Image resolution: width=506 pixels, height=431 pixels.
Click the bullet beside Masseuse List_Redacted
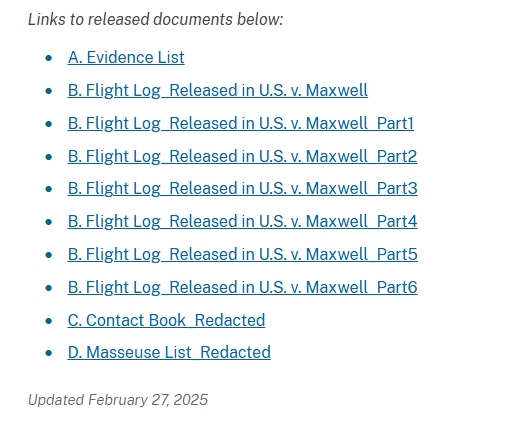(49, 353)
